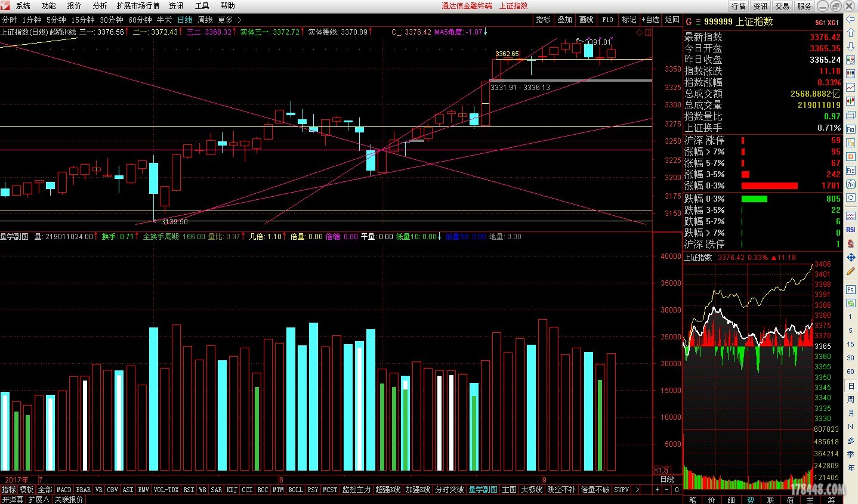The image size is (858, 504).
Task: Select yearly '年' period in sidebar
Action: [851, 468]
